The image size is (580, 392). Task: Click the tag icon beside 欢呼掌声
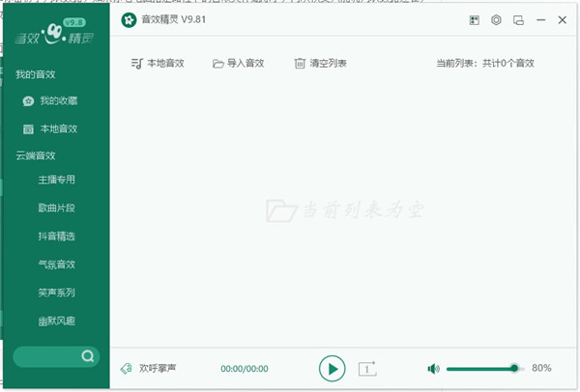(126, 368)
